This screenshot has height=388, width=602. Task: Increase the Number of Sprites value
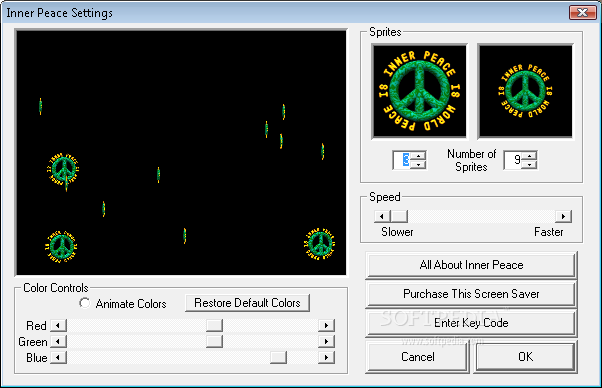(x=529, y=155)
